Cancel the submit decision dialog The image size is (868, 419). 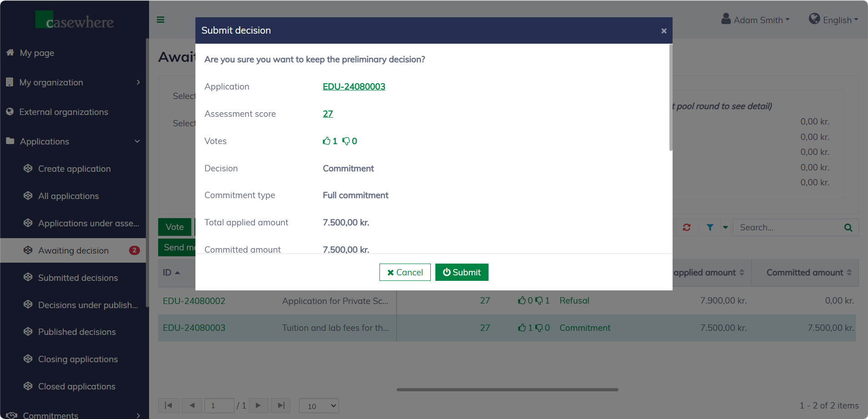click(x=405, y=272)
